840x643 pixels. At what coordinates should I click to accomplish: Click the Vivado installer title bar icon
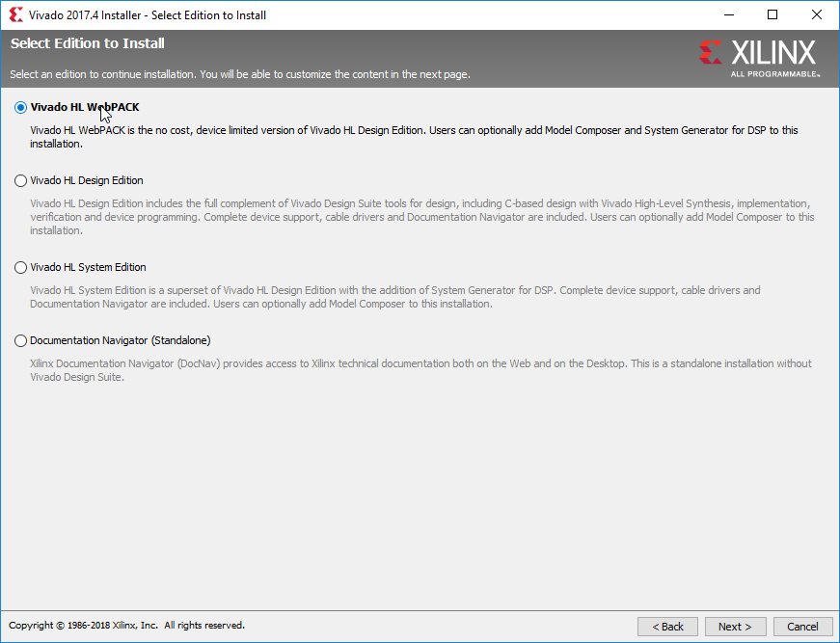(x=16, y=15)
